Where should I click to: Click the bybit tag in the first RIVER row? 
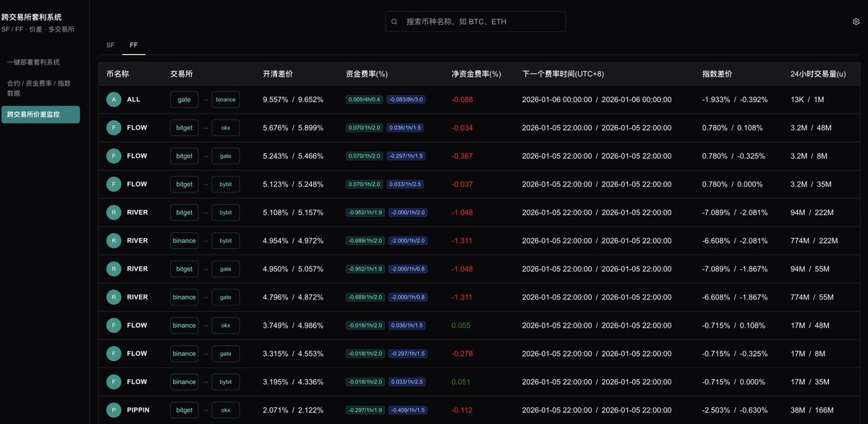[x=225, y=212]
